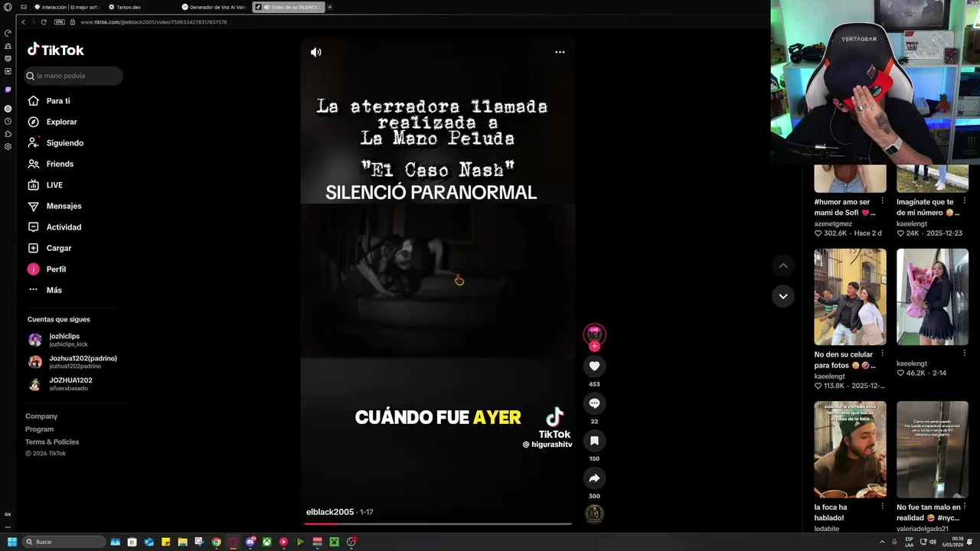This screenshot has height=551, width=980.
Task: Open the Windows Start button
Action: 11,542
